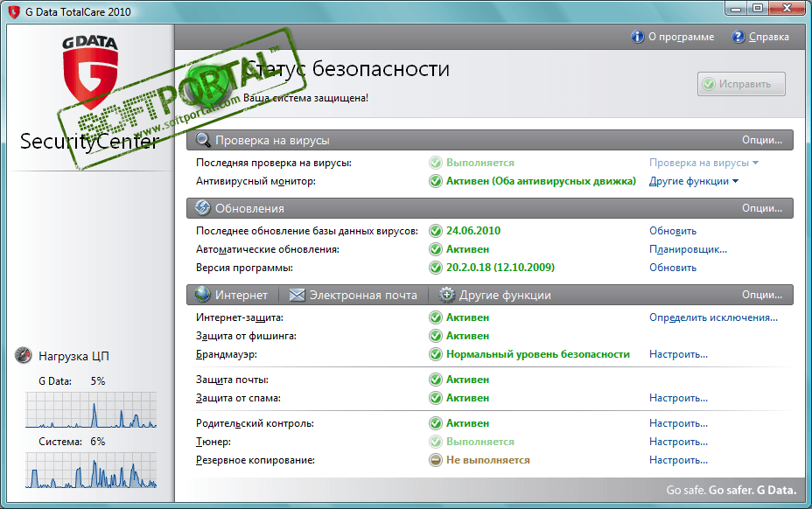Image resolution: width=812 pixels, height=509 pixels.
Task: Switch to the Другие функции tab
Action: point(495,295)
